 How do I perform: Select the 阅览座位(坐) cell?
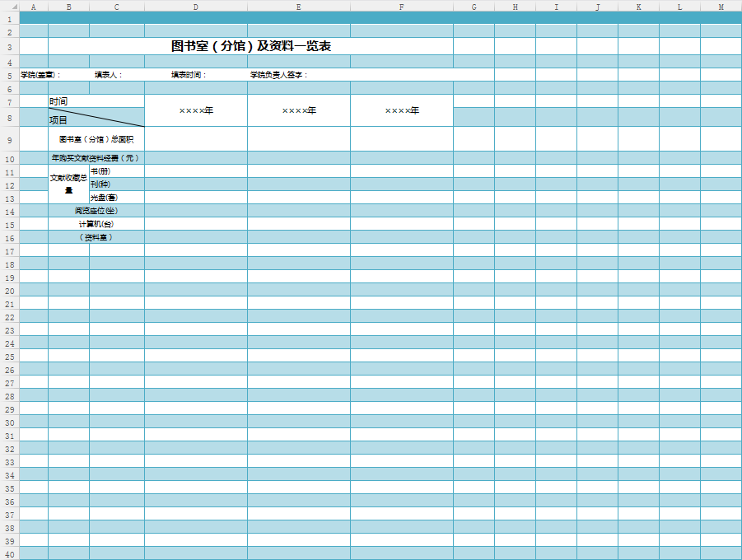(96, 211)
